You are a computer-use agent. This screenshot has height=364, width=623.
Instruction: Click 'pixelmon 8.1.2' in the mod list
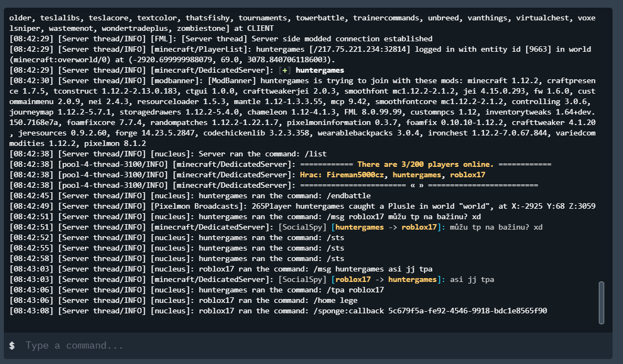pyautogui.click(x=115, y=144)
